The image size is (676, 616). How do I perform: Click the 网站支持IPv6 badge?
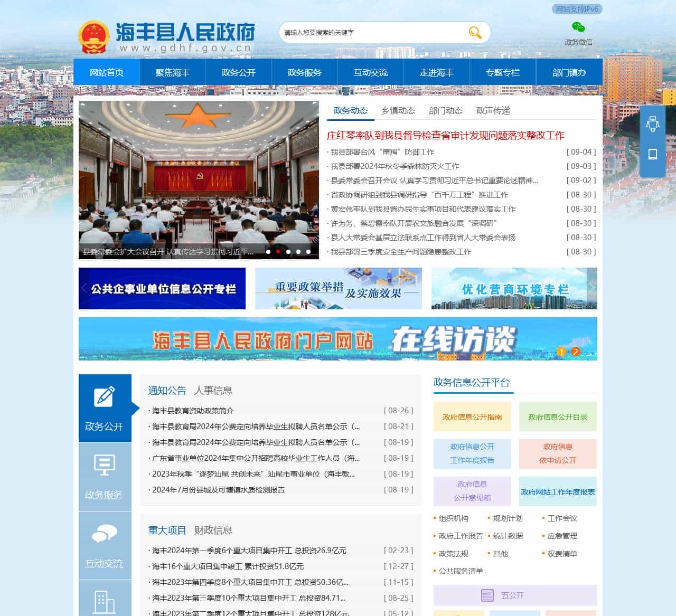pyautogui.click(x=577, y=9)
